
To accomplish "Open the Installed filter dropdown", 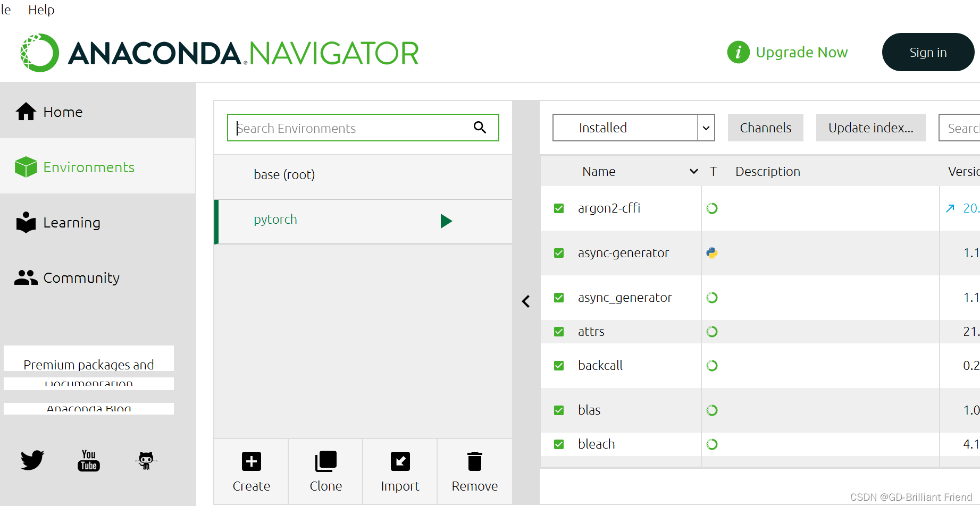I will (x=633, y=128).
